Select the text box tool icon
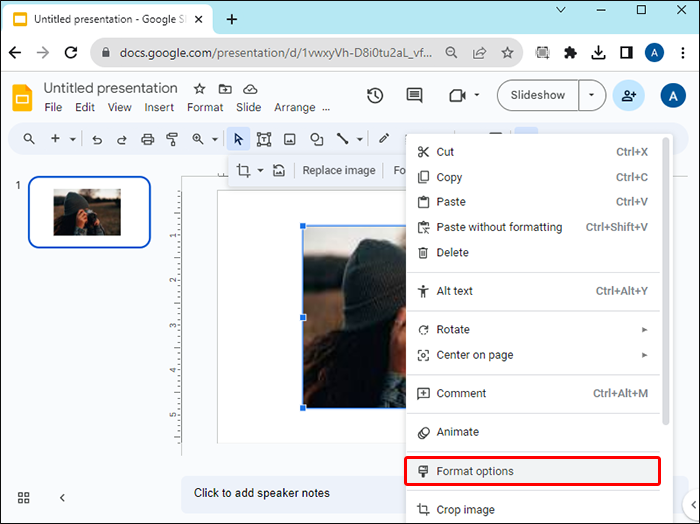700x524 pixels. (264, 139)
